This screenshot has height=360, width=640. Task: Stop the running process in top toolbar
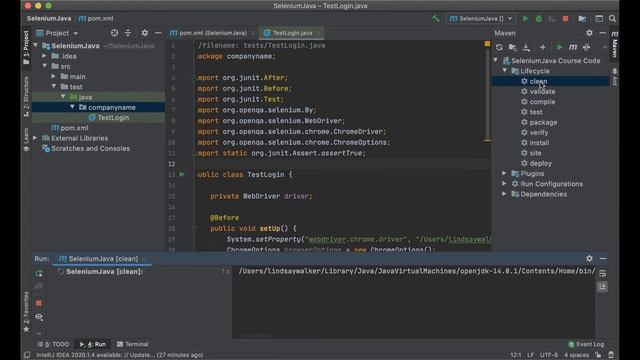pyautogui.click(x=565, y=19)
